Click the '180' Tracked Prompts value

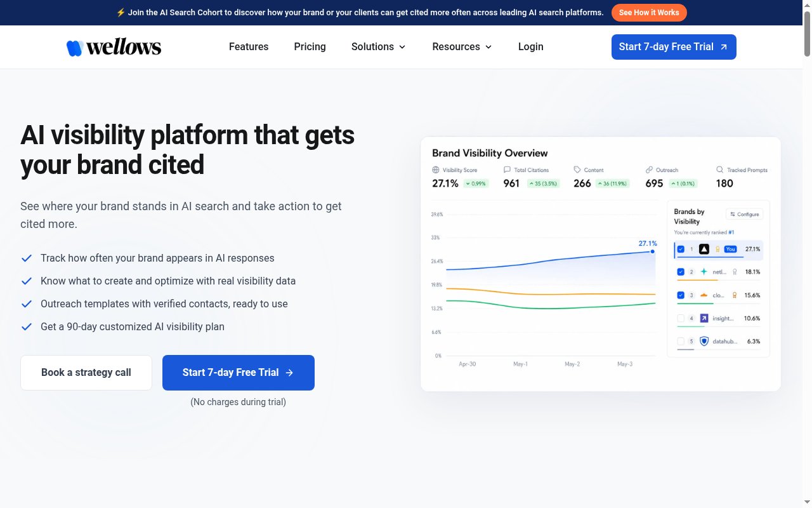coord(724,184)
